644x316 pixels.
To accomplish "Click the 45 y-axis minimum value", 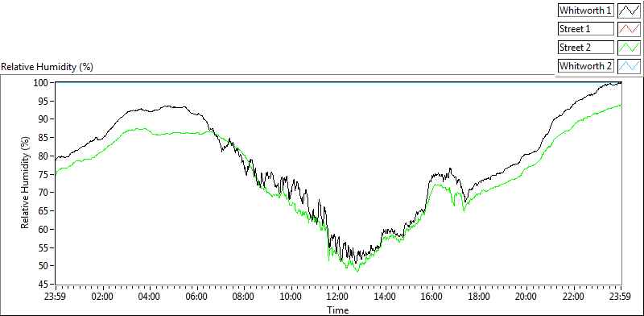I will click(x=43, y=284).
